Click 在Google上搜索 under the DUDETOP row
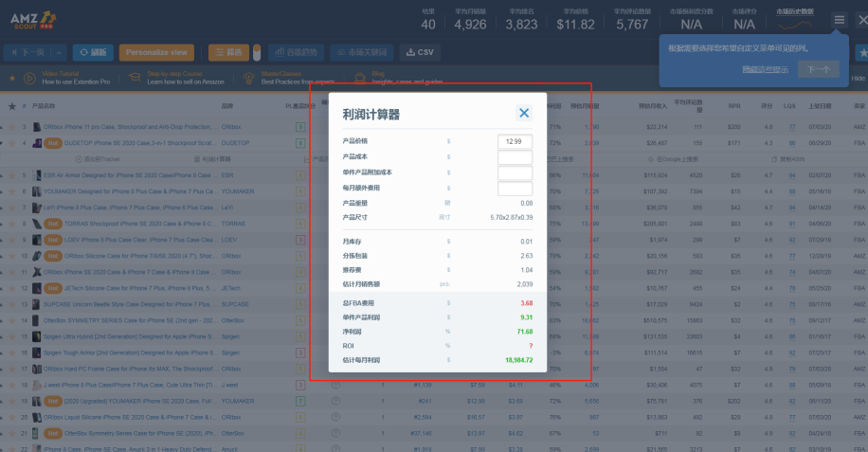This screenshot has height=452, width=868. pyautogui.click(x=675, y=159)
